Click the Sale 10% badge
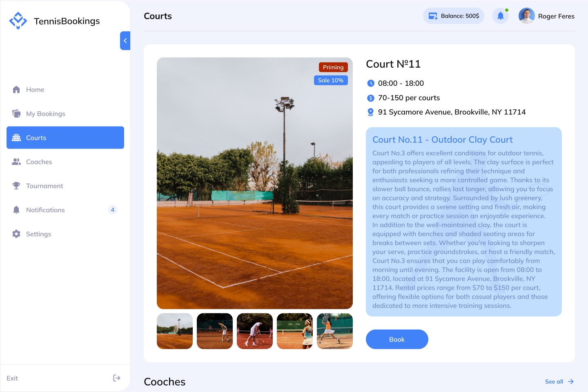 pos(331,80)
